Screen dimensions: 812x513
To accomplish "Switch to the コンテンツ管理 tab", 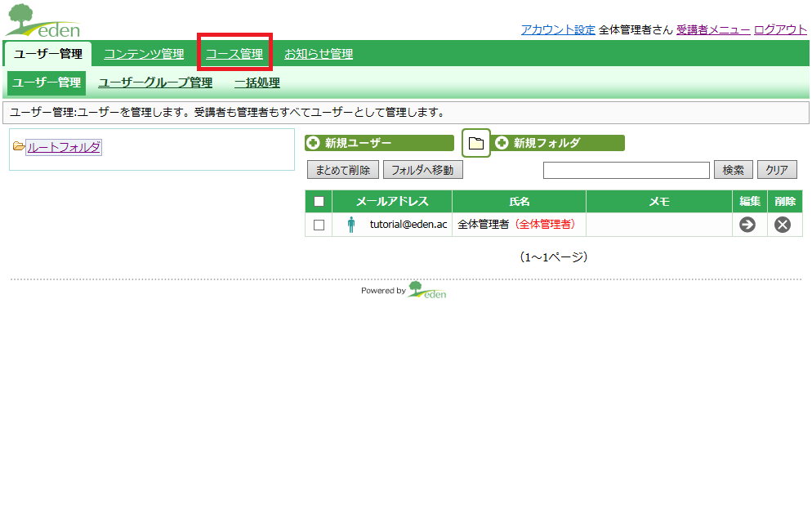I will pos(144,54).
